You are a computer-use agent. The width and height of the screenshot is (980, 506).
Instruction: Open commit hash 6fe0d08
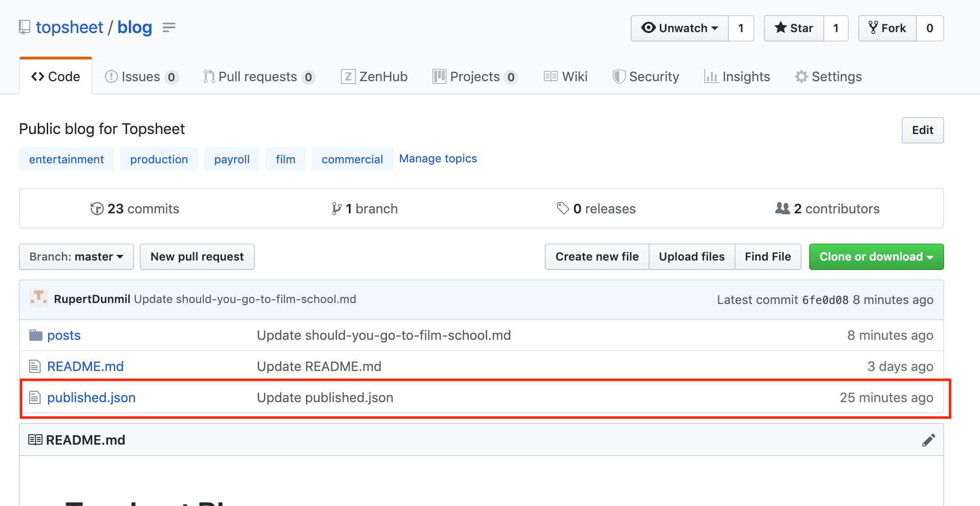825,300
